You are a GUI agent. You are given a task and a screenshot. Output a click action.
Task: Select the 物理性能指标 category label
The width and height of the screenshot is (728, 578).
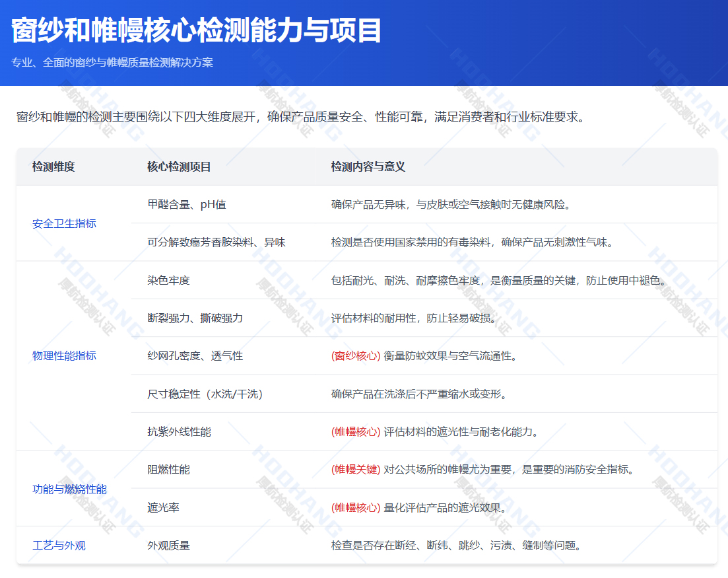coord(64,356)
